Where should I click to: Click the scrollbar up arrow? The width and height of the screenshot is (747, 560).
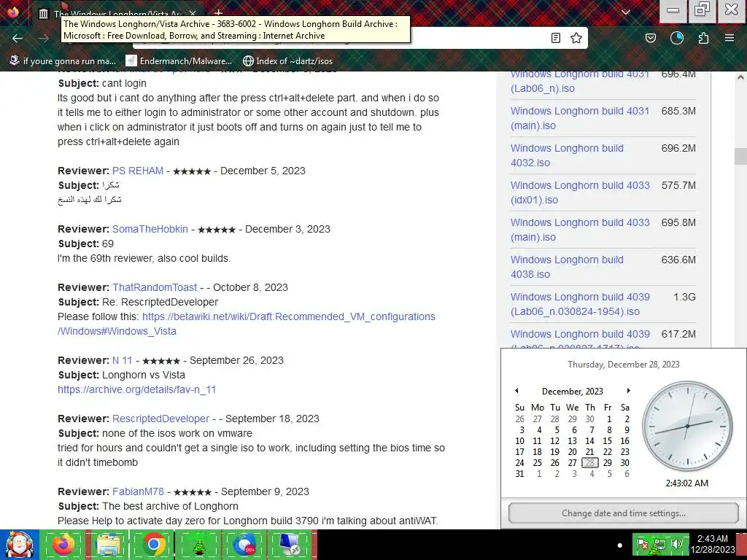(x=740, y=77)
